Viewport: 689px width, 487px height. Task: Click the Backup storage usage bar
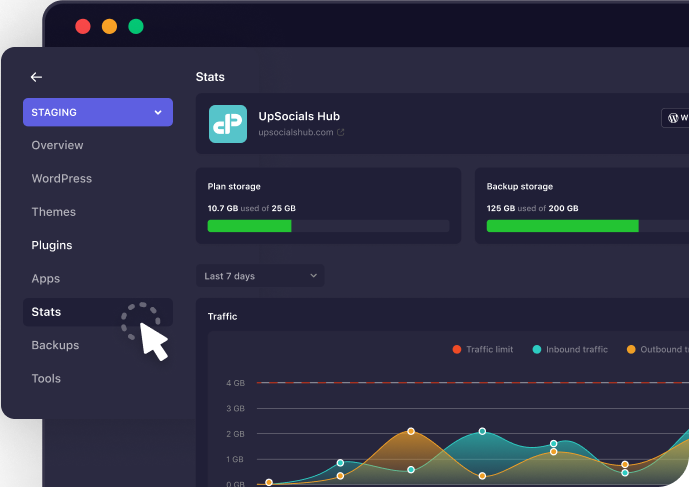tap(588, 226)
